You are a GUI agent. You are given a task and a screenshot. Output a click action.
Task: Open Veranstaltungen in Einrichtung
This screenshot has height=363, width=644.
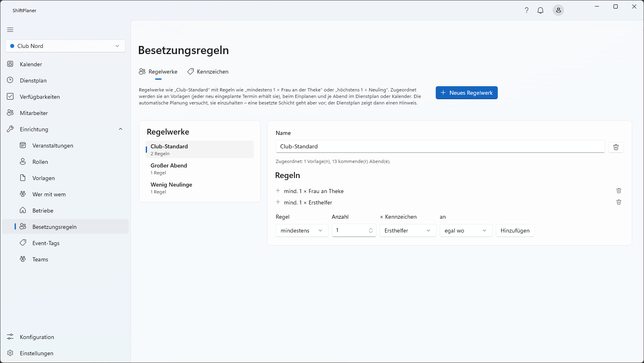tap(65, 146)
